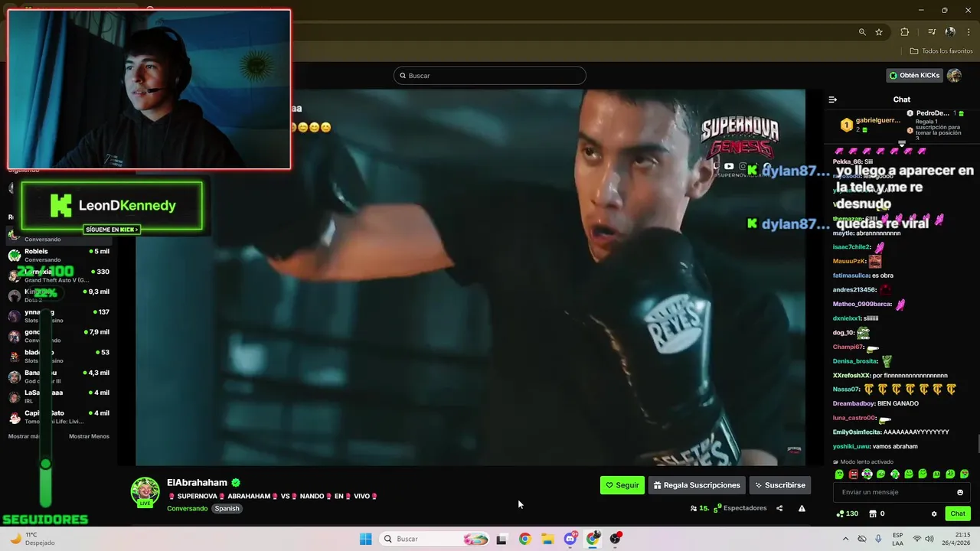Click username yoshiki_uwu in chat

point(851,446)
